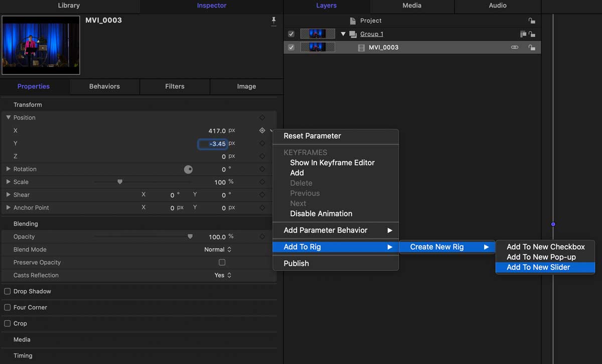This screenshot has width=602, height=364.
Task: Open the Casts Reflection Yes dropdown
Action: point(223,275)
